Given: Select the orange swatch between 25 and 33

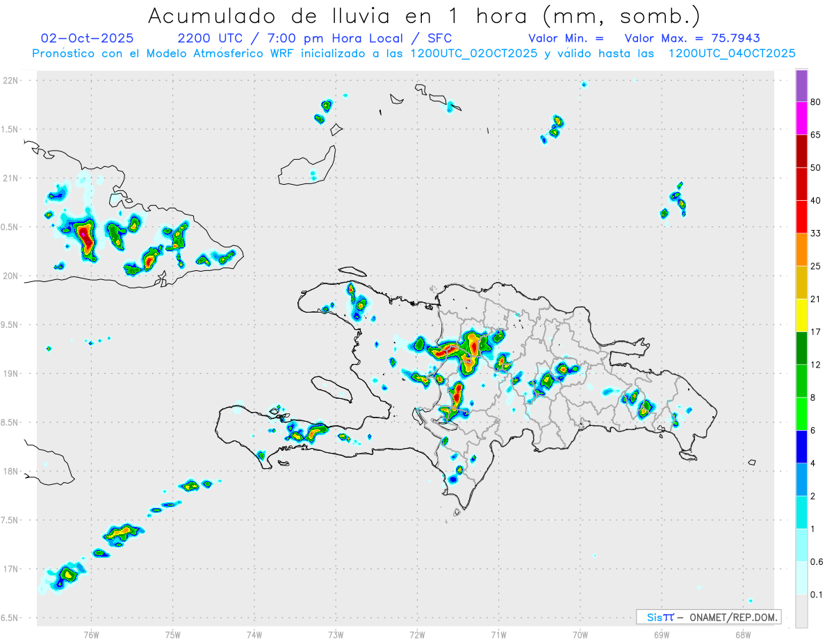Looking at the screenshot, I should click(x=801, y=250).
